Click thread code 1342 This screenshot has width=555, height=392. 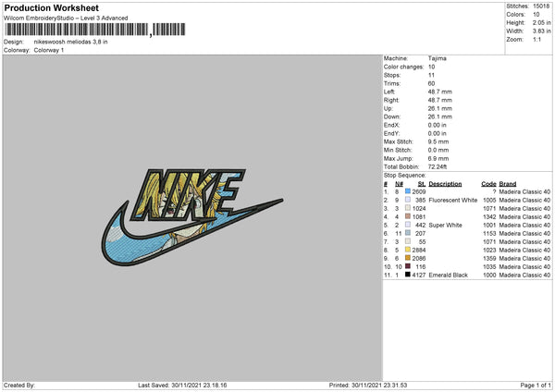click(x=489, y=217)
